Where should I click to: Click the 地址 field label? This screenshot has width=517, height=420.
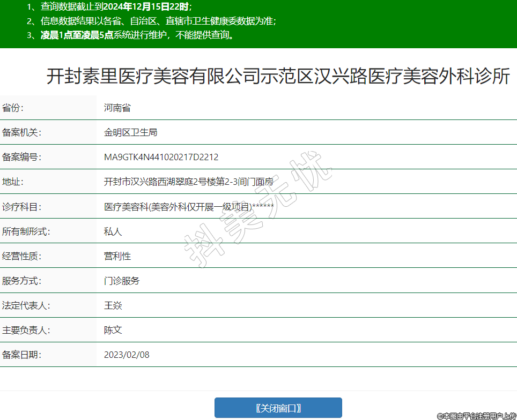13,182
